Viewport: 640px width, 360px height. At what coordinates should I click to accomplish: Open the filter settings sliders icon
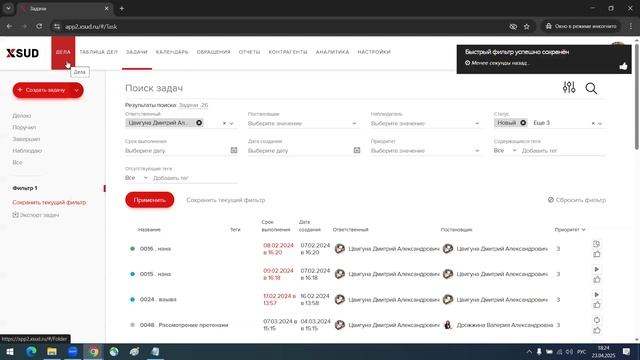569,87
